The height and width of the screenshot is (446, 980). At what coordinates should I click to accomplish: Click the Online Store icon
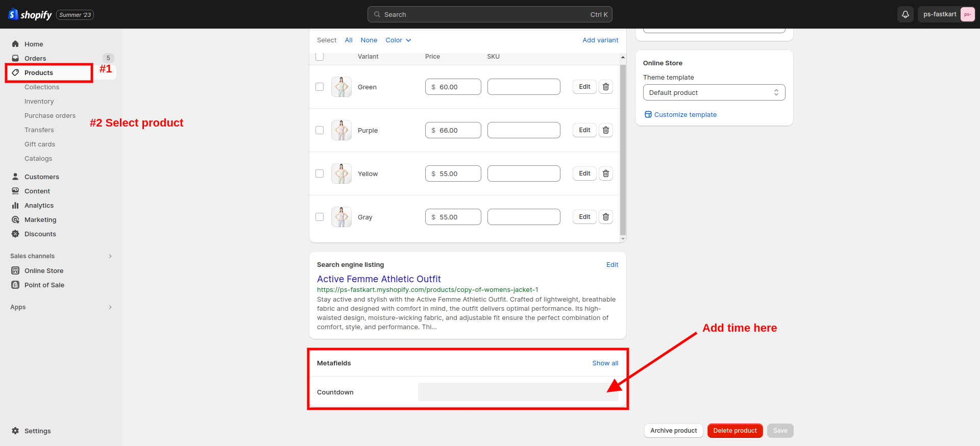tap(15, 270)
